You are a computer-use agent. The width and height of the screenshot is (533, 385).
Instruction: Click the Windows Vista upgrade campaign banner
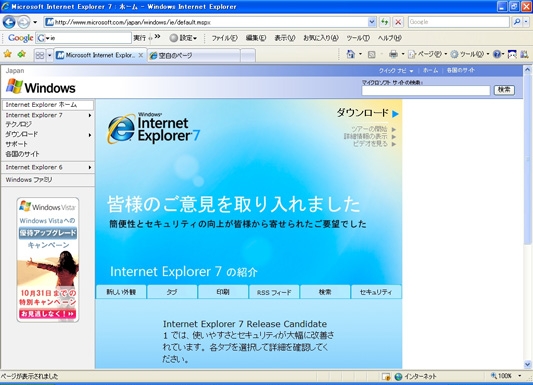(x=48, y=260)
